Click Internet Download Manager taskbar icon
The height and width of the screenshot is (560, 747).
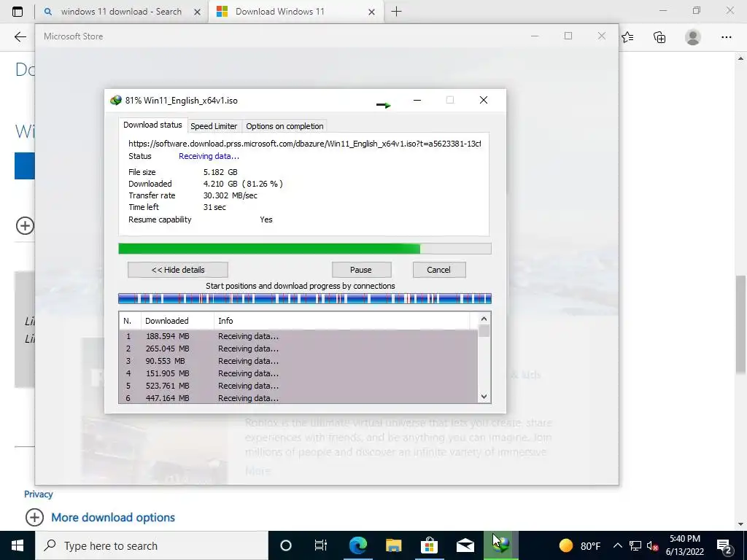coord(500,545)
